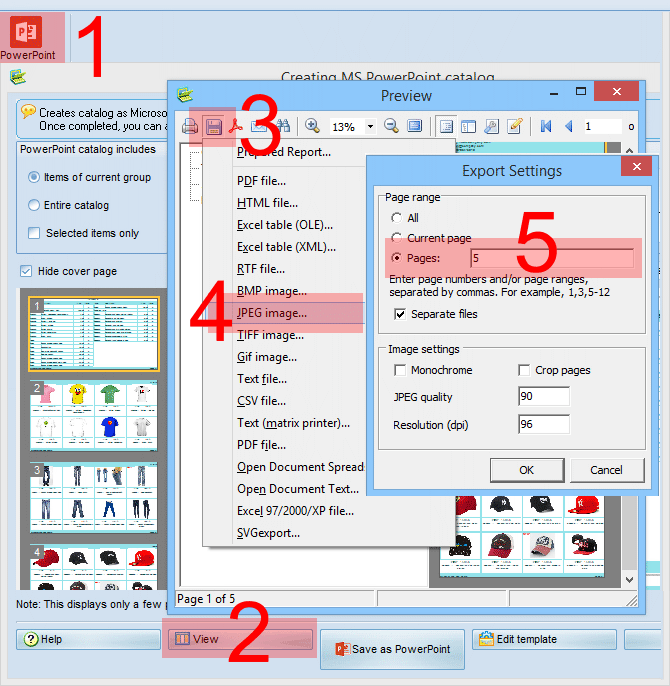Toggle the Full Screen preview icon
670x686 pixels.
414,126
